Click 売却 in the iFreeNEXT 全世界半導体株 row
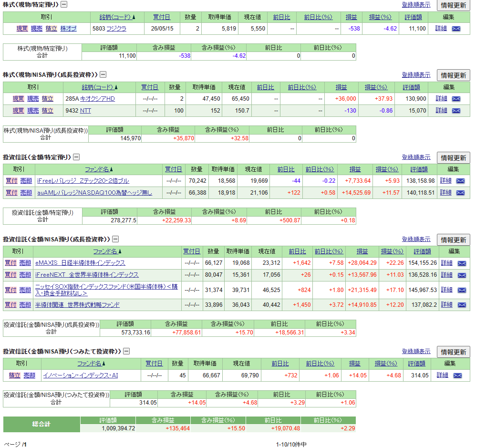Screen dimensions: 486x448 click(25, 275)
